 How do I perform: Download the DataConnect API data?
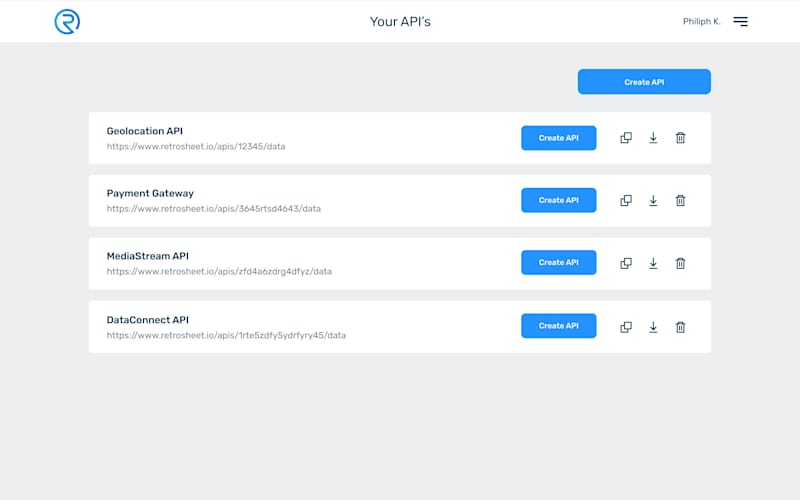click(x=653, y=327)
